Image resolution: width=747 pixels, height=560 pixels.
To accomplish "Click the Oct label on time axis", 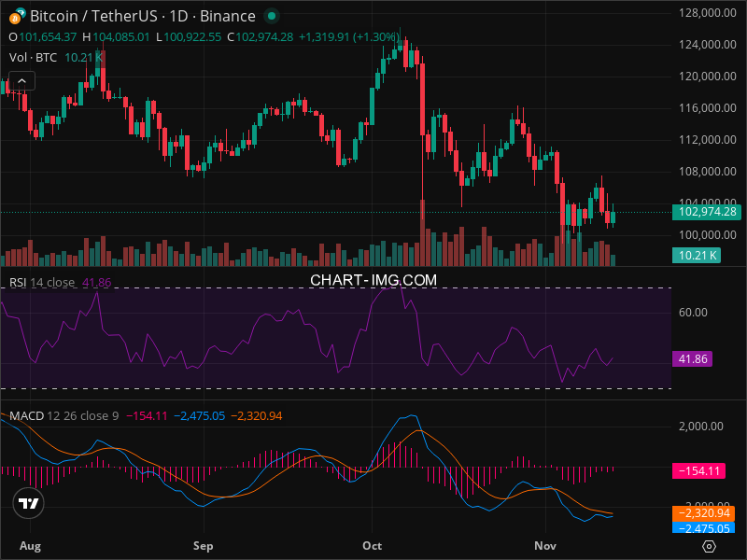I will pyautogui.click(x=373, y=544).
